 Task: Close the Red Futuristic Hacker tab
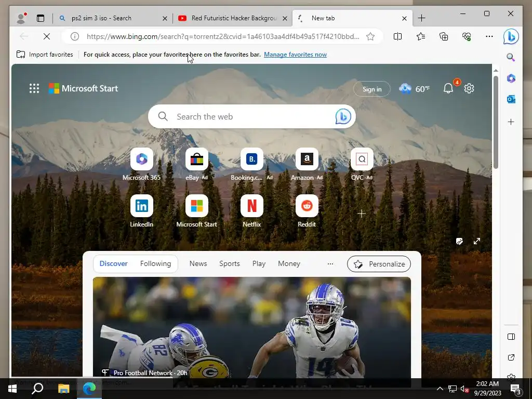[x=285, y=18]
